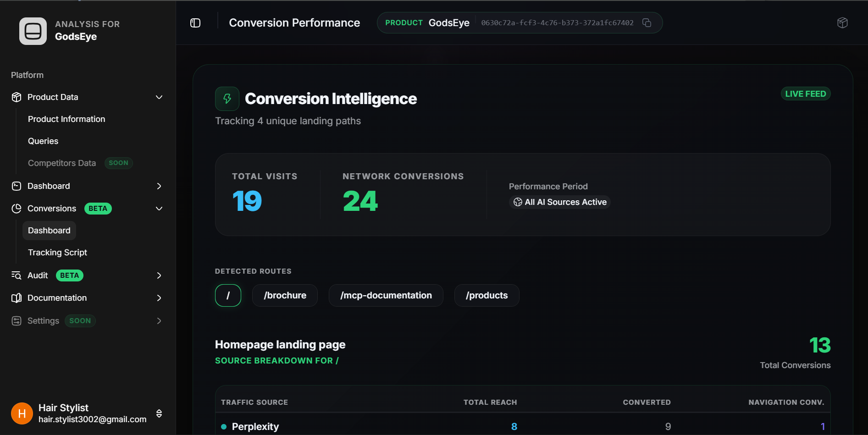Open the account switcher arrows
This screenshot has width=868, height=435.
point(159,413)
